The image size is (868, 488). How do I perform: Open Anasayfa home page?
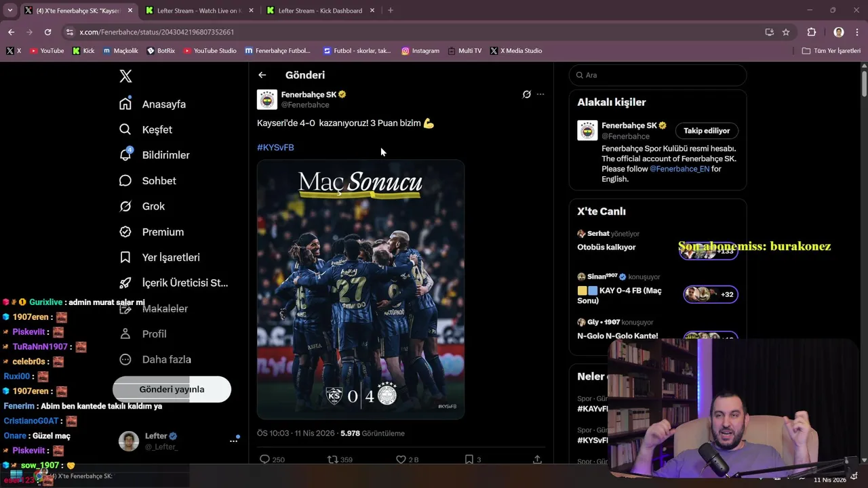click(153, 104)
